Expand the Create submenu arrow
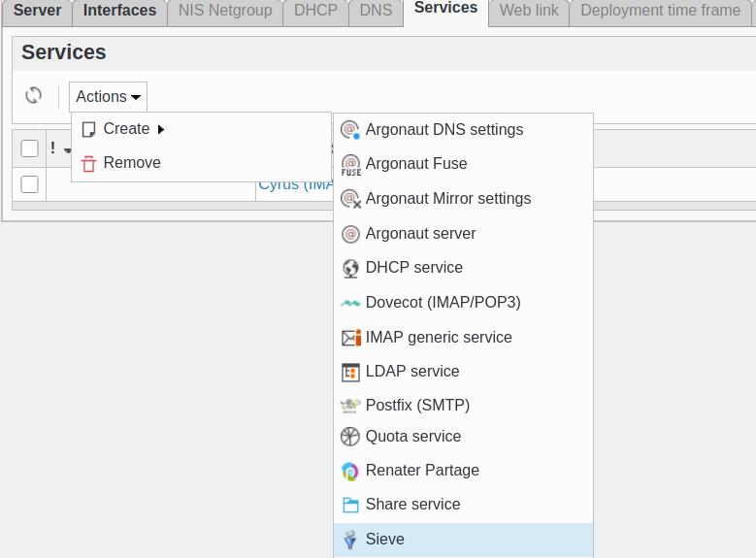Screen dimensions: 756x558 161,129
